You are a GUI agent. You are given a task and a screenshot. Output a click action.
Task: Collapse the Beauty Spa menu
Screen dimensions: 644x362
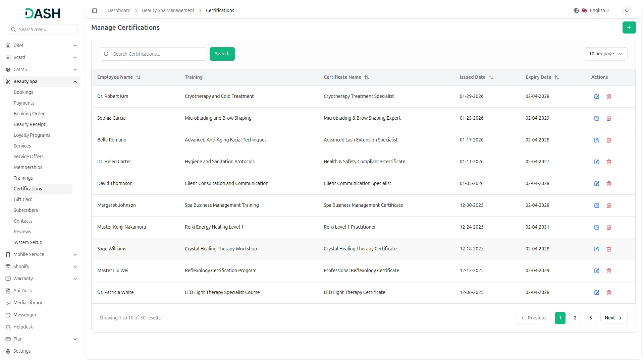[x=42, y=81]
